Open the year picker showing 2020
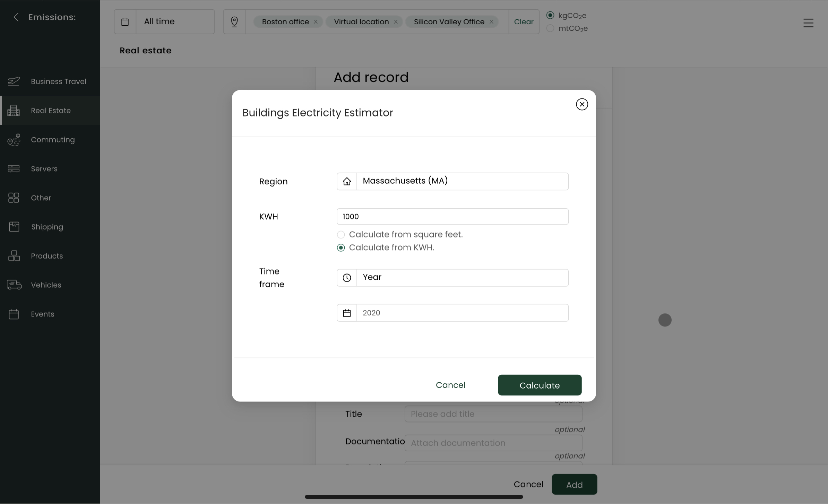Screen dimensions: 828x504 click(x=462, y=313)
